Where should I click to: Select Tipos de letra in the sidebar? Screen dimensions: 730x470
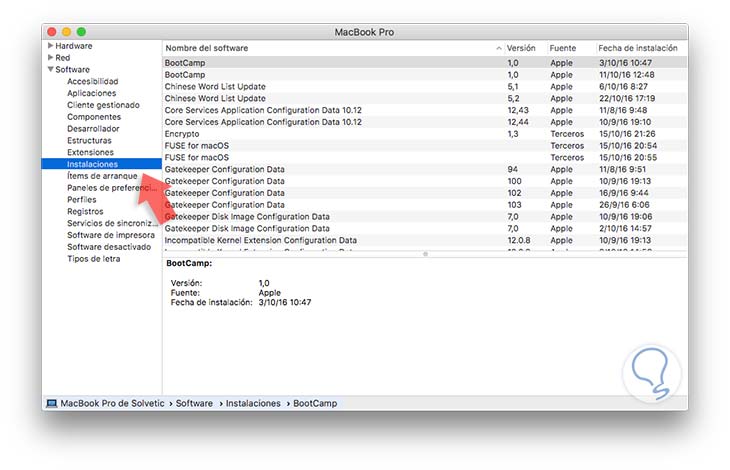(x=94, y=259)
